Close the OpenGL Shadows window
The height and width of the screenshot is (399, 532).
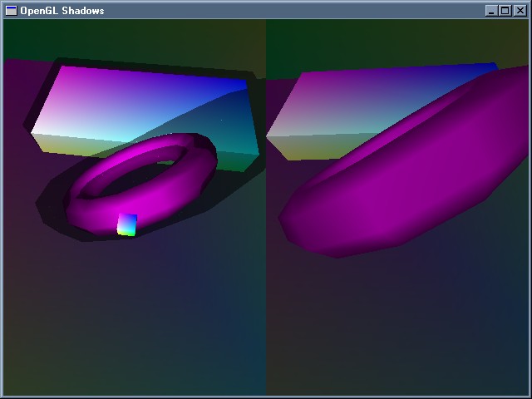[520, 11]
